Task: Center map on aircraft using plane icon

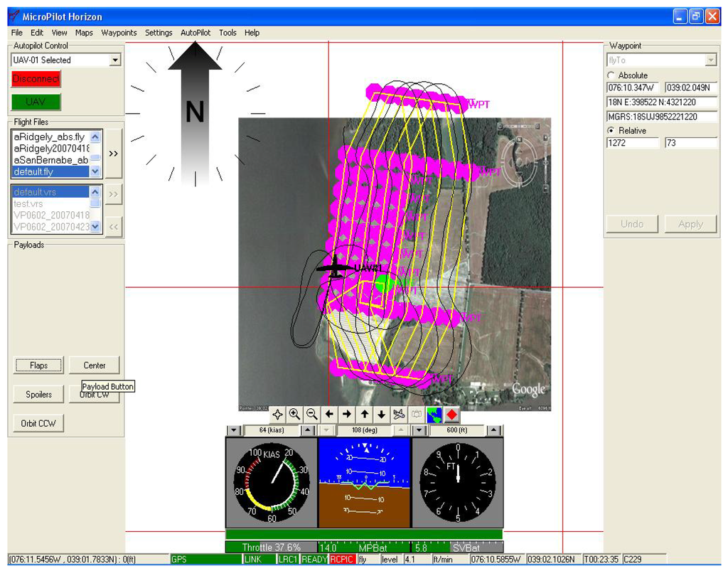Action: 399,414
